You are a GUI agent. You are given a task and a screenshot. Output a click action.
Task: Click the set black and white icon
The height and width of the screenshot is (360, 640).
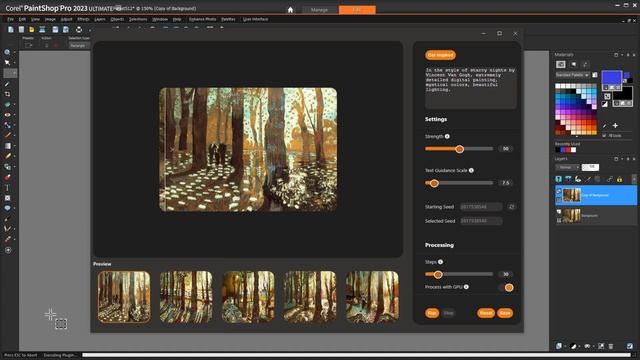(605, 104)
